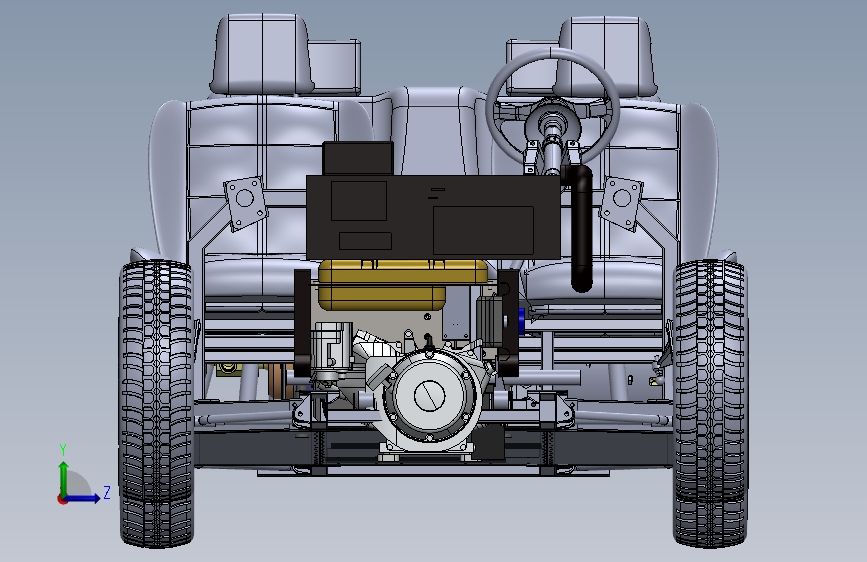Click the Y axis label

tap(63, 449)
